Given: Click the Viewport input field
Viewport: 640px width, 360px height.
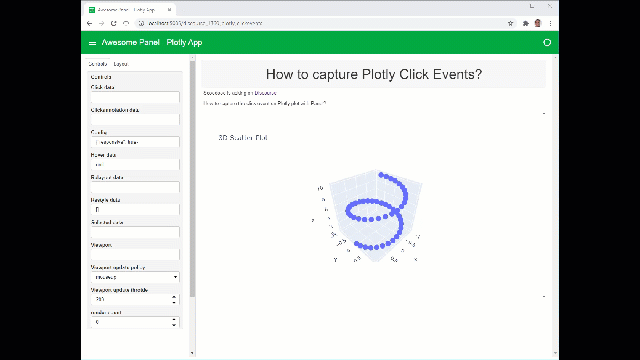Looking at the screenshot, I should click(135, 254).
